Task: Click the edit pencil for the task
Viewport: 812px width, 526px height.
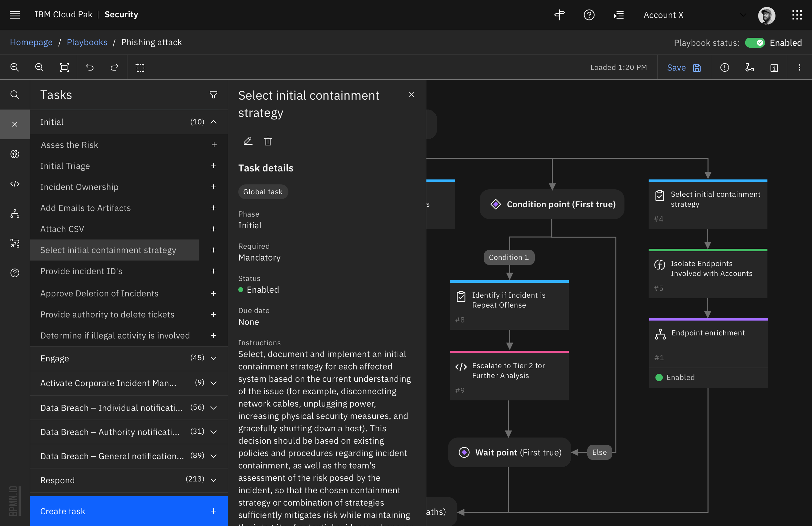Action: click(x=248, y=141)
